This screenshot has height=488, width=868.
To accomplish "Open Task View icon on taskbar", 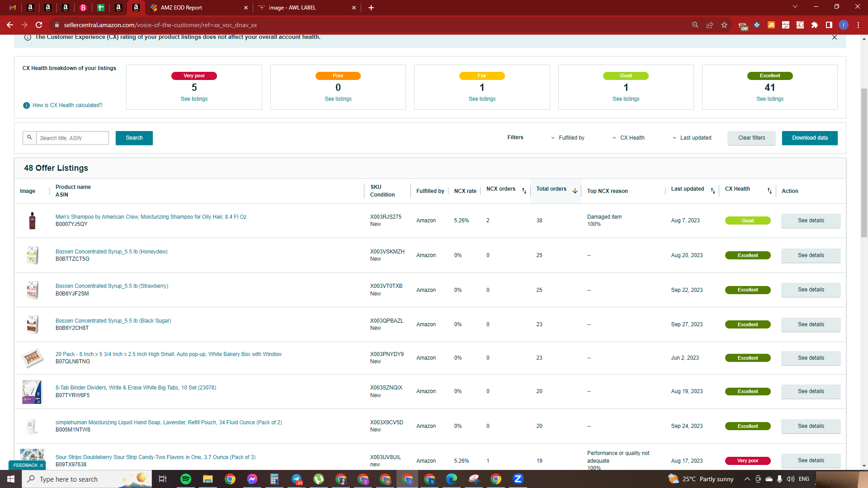I will pos(163,479).
